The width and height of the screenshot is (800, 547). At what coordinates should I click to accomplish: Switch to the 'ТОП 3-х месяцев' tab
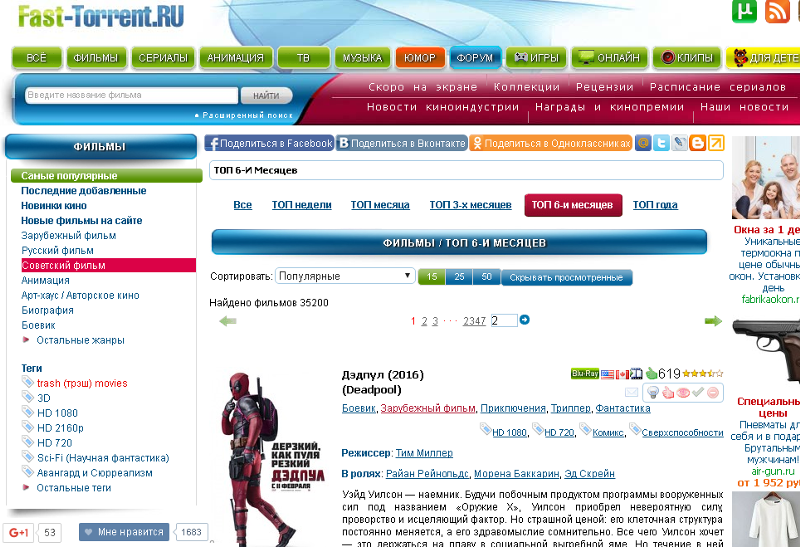pos(470,205)
